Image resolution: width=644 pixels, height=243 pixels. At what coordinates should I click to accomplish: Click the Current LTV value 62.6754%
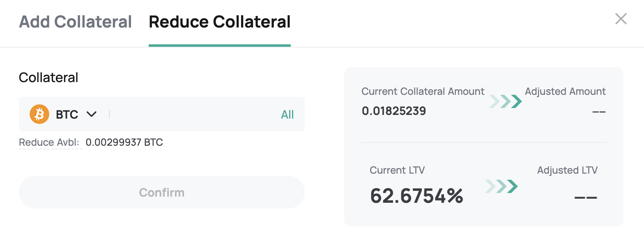417,195
